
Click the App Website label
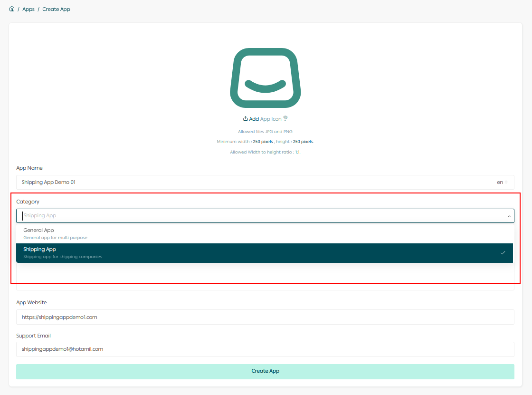(31, 302)
